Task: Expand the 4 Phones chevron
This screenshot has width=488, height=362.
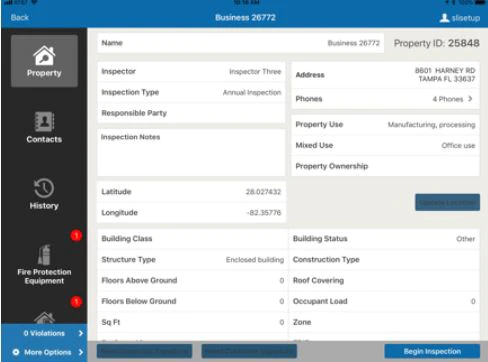Action: [470, 99]
